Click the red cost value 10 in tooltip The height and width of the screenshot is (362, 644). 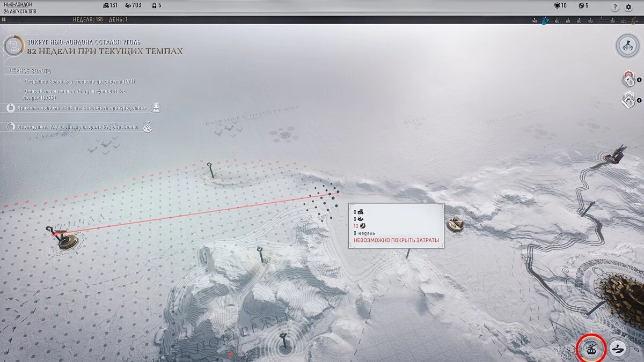pos(356,226)
